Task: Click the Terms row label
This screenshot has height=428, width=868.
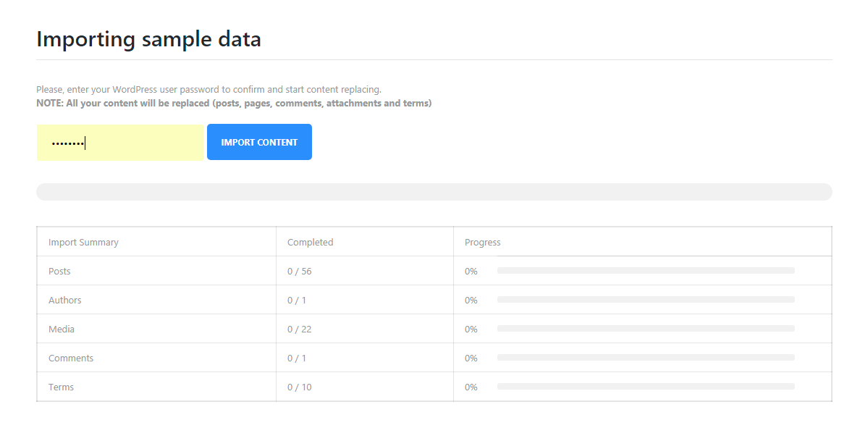Action: click(x=61, y=387)
